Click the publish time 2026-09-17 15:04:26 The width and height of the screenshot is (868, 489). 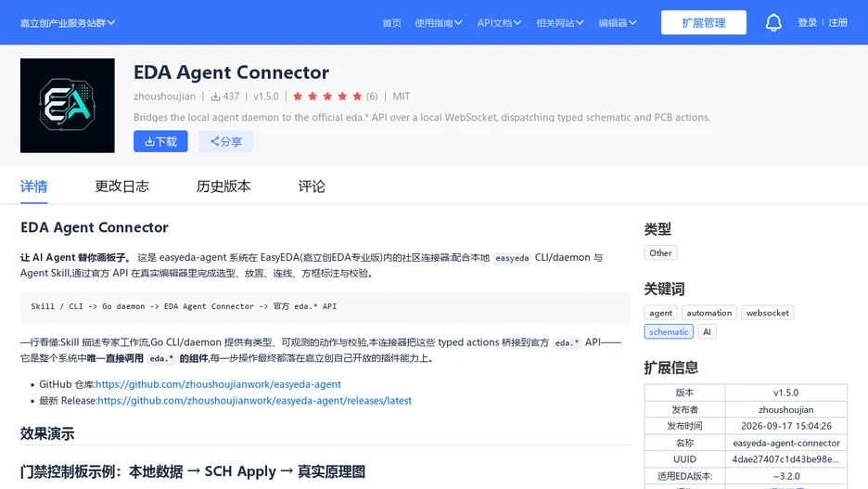pos(786,426)
